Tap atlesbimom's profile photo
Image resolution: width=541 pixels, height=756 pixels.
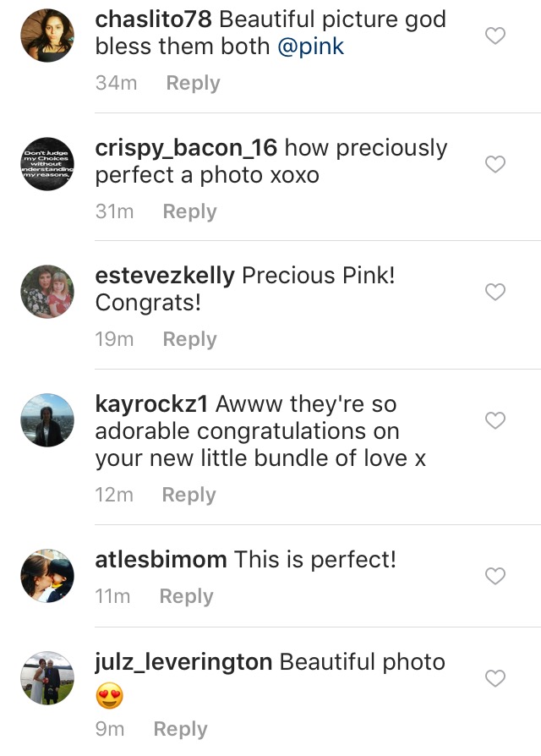click(x=47, y=576)
